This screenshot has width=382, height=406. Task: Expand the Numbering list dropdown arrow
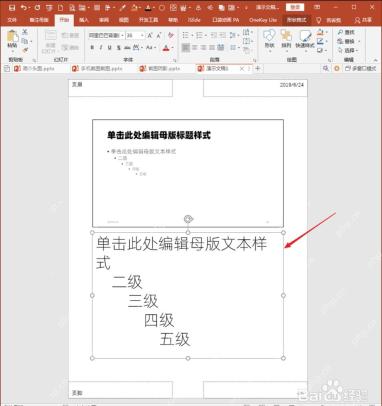(x=206, y=35)
